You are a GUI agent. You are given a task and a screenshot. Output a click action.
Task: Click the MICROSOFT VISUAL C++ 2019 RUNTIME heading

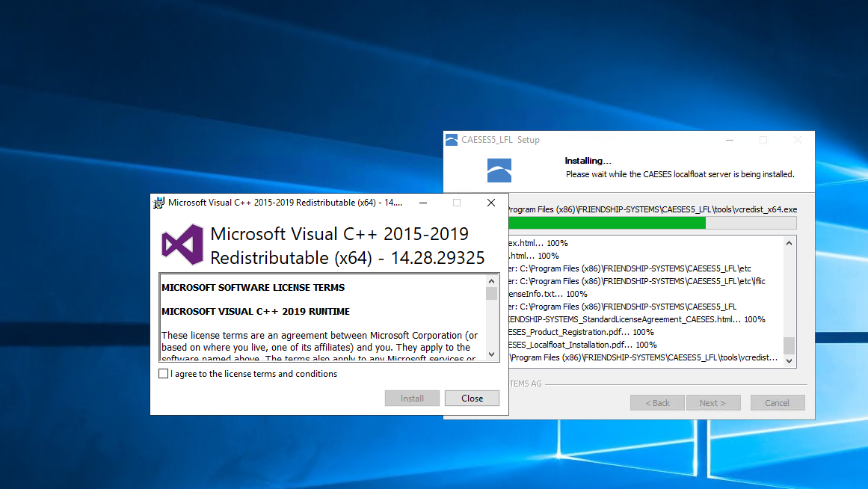(x=255, y=311)
